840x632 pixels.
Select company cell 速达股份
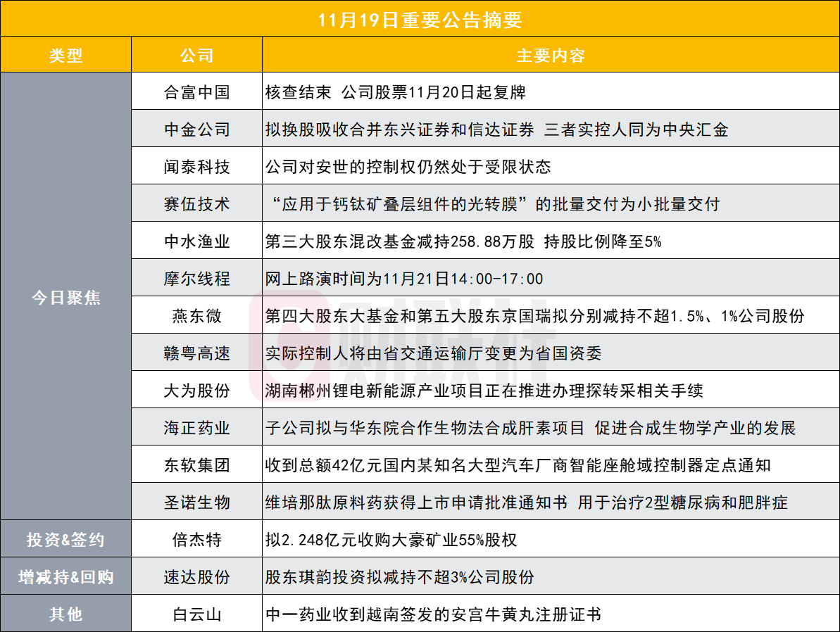196,577
